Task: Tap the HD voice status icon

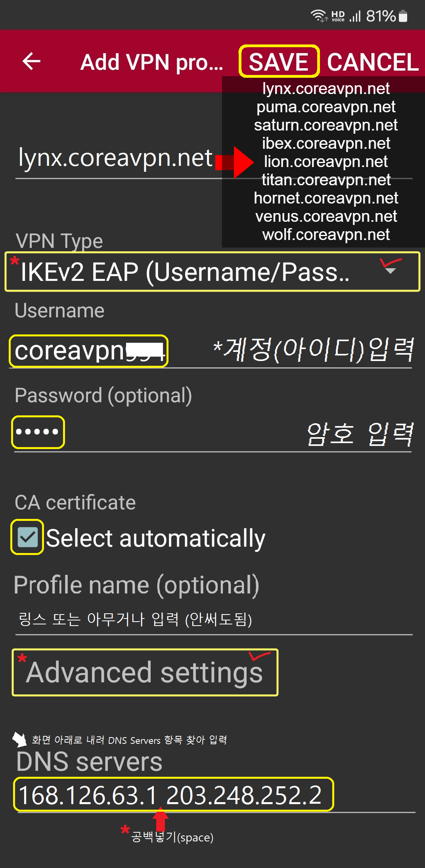Action: [x=338, y=16]
